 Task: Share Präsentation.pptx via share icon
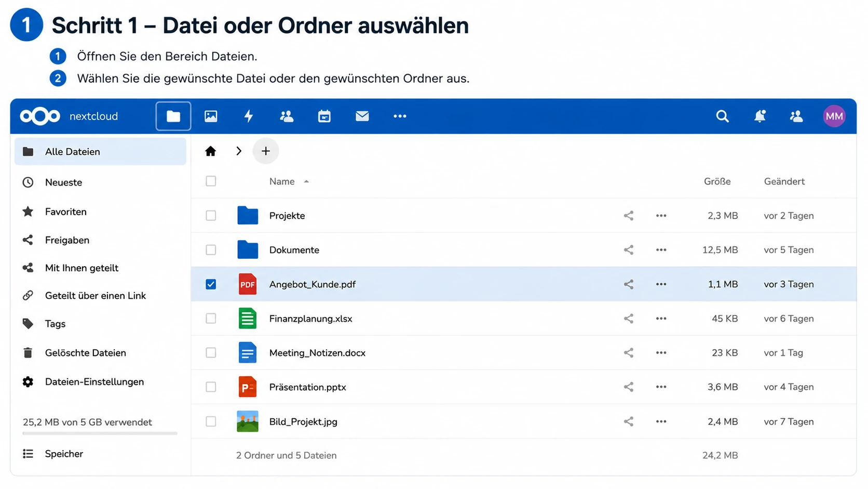[629, 387]
